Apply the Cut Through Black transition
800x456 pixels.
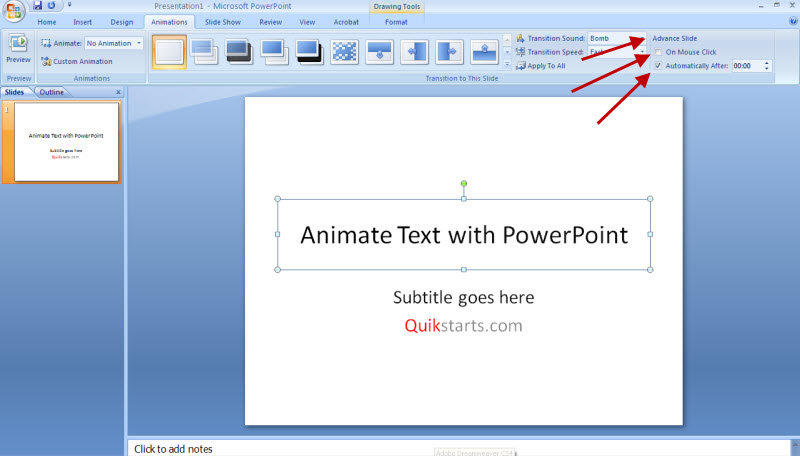coord(309,52)
